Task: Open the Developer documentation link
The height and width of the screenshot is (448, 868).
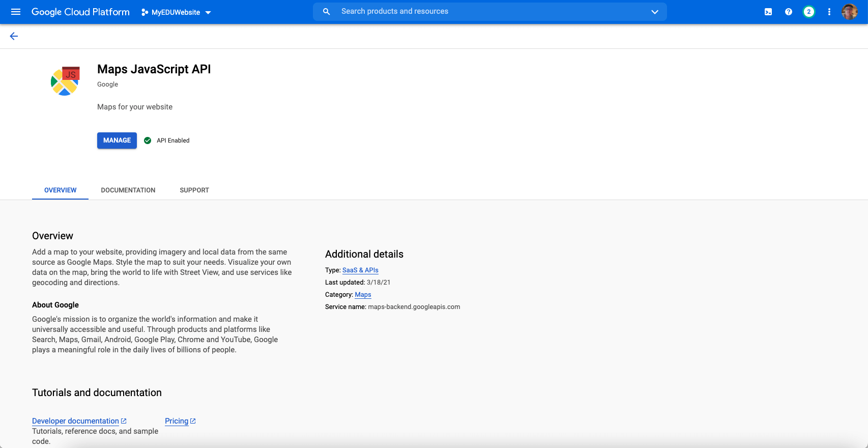Action: pos(75,421)
